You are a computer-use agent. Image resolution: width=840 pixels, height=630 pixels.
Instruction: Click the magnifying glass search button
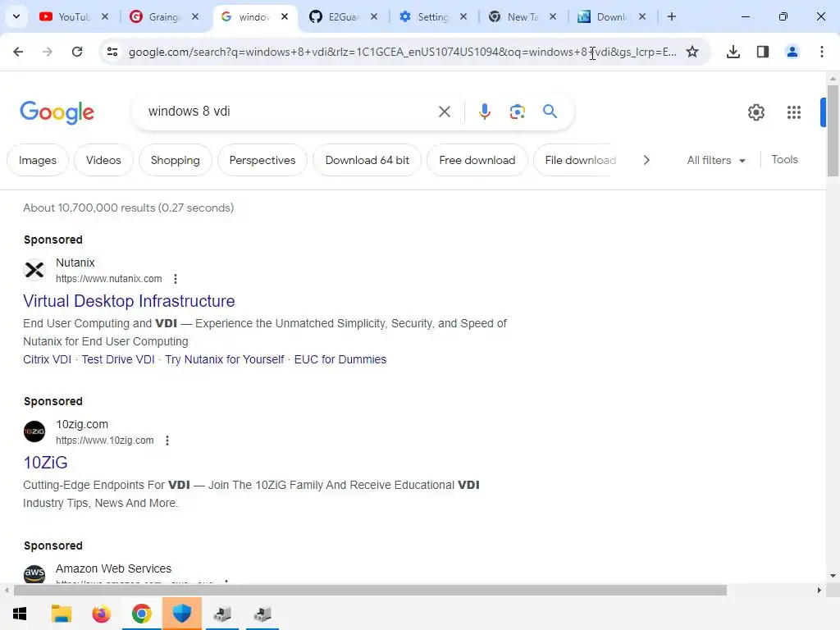[550, 112]
